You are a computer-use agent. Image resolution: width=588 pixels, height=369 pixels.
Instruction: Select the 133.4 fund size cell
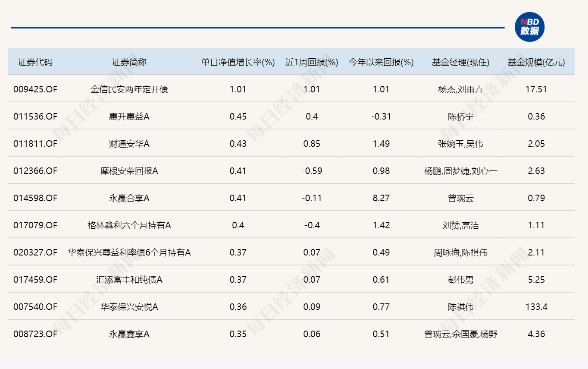(x=536, y=307)
